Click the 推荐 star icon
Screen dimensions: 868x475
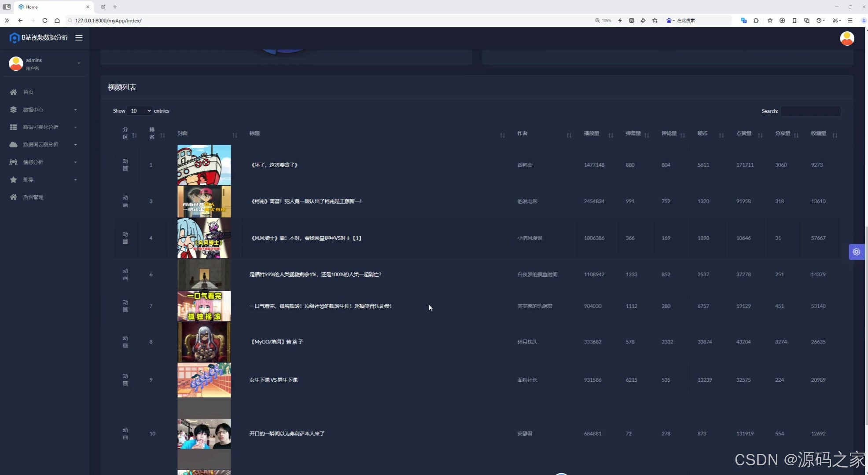tap(14, 179)
